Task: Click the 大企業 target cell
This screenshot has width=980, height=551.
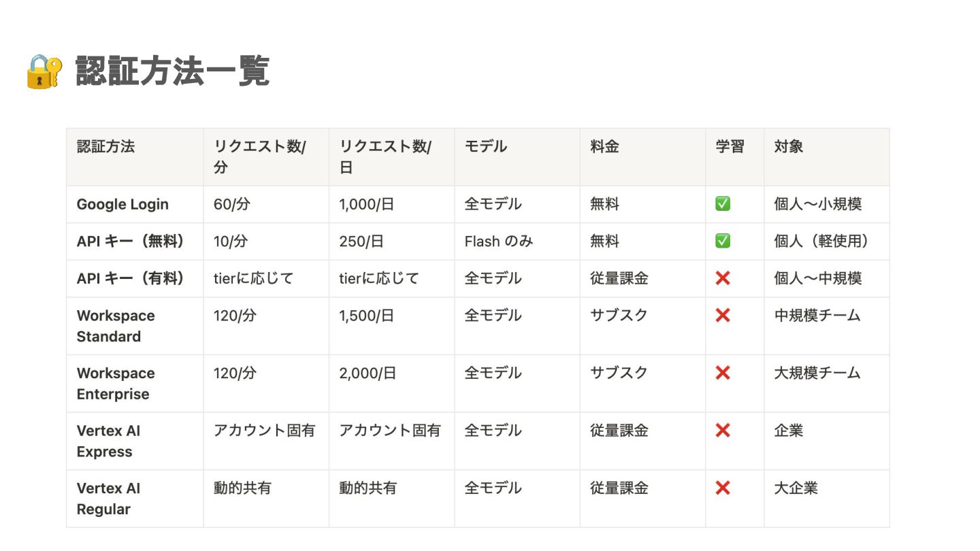Action: (x=827, y=499)
